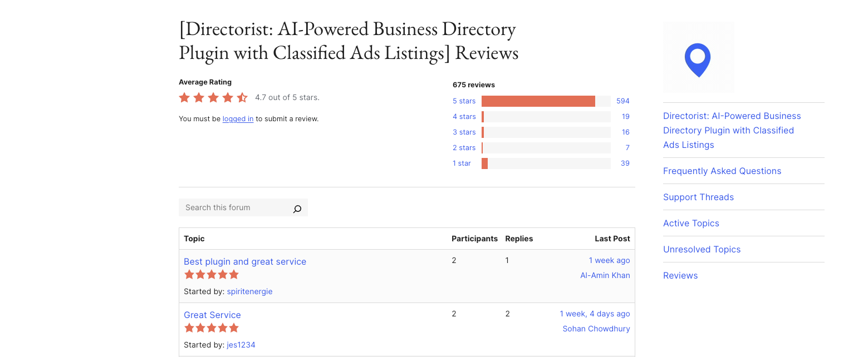This screenshot has width=868, height=357.
Task: Filter reviews by 1 star
Action: pos(462,163)
